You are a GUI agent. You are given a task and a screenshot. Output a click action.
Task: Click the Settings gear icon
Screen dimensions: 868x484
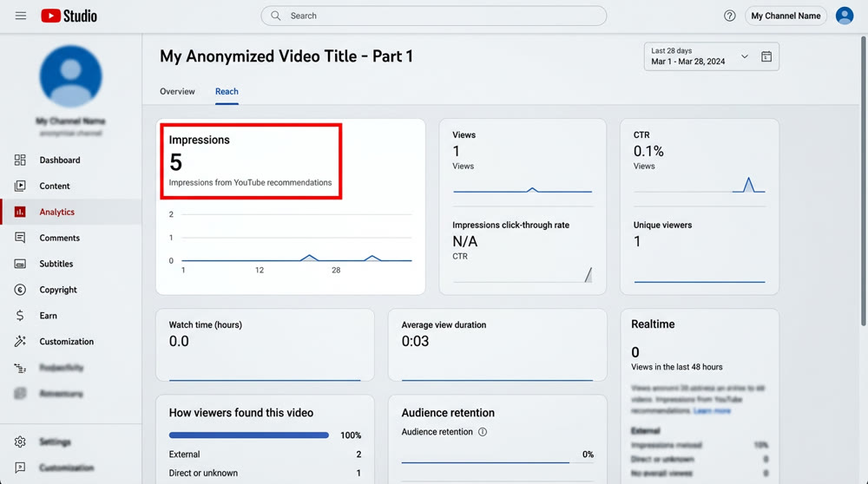coord(20,441)
